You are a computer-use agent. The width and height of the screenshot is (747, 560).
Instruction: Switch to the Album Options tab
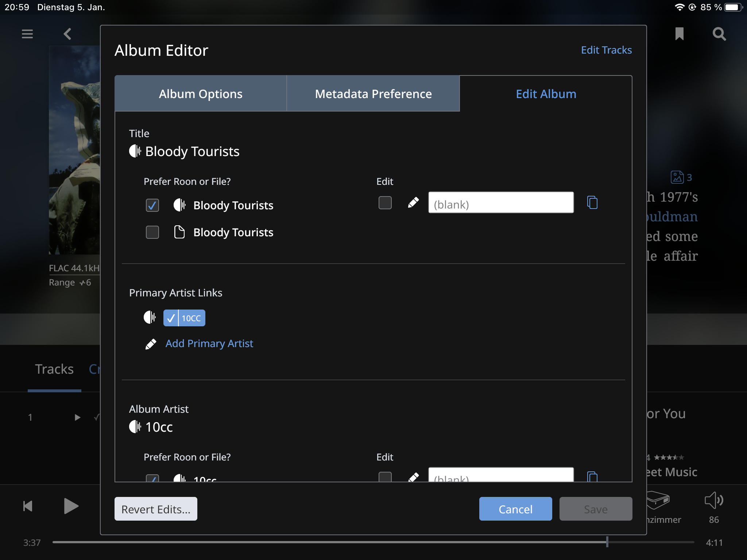(201, 94)
